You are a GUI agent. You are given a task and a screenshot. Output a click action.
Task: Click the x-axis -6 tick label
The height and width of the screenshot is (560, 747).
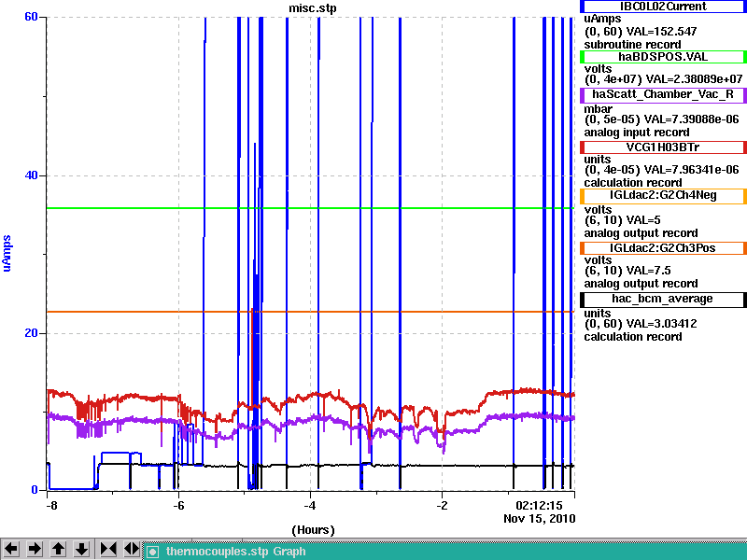(x=178, y=506)
